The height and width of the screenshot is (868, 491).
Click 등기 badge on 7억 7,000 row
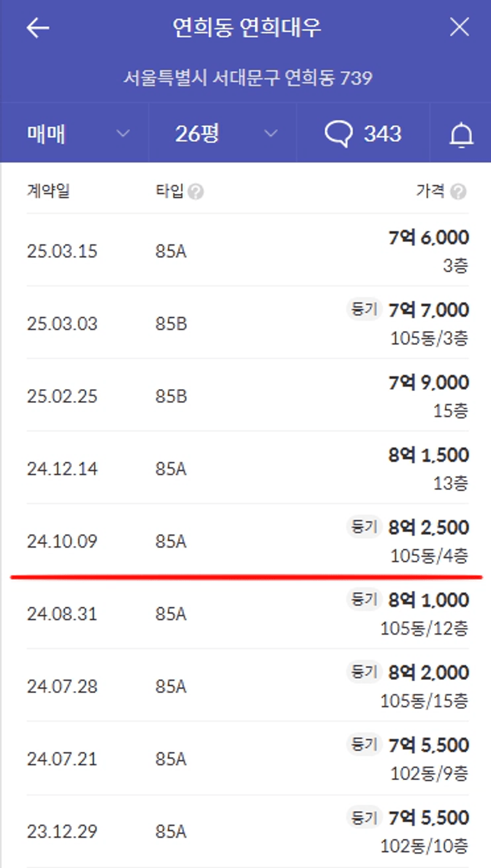click(x=363, y=309)
